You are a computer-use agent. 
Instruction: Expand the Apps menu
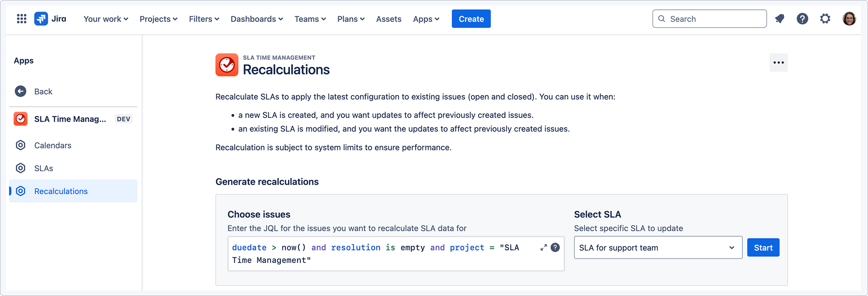(x=426, y=19)
